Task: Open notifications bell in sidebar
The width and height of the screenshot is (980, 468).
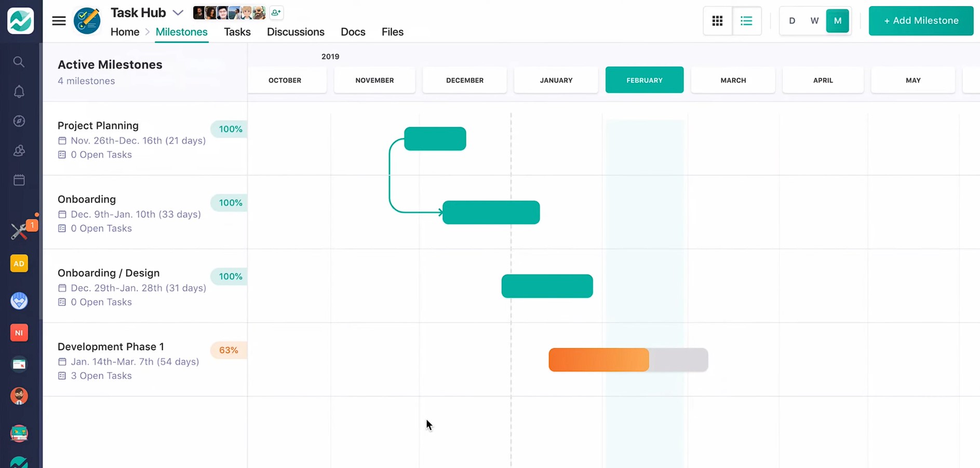Action: tap(19, 92)
